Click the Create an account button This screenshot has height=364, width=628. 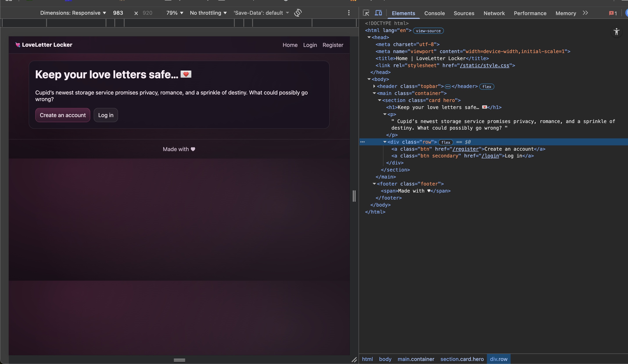63,115
